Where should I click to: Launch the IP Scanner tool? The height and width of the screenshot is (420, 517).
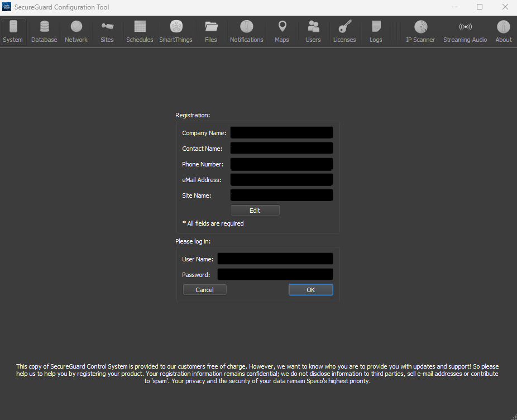point(420,31)
